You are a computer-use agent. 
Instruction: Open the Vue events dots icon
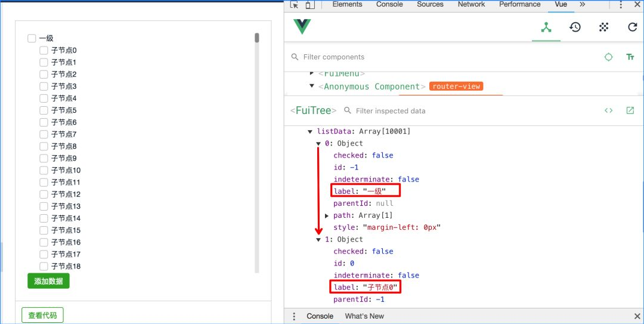click(x=603, y=27)
